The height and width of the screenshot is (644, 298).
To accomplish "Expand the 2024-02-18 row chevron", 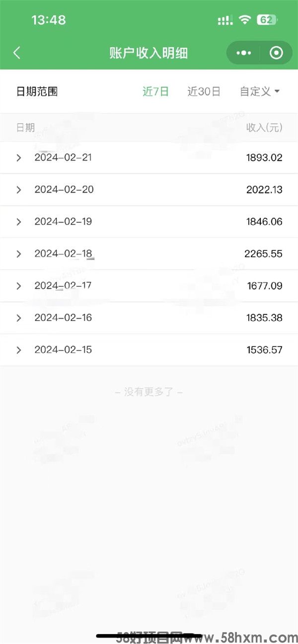I will point(19,254).
